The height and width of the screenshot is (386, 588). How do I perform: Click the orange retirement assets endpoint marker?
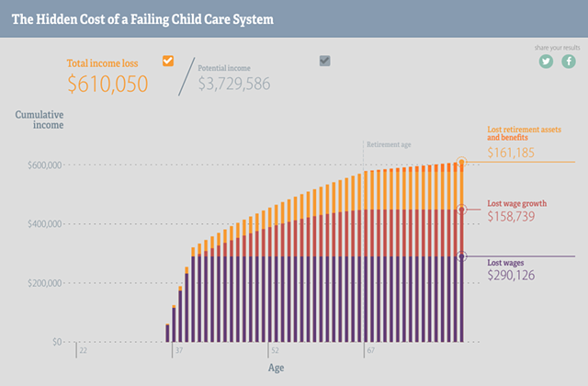[x=461, y=162]
